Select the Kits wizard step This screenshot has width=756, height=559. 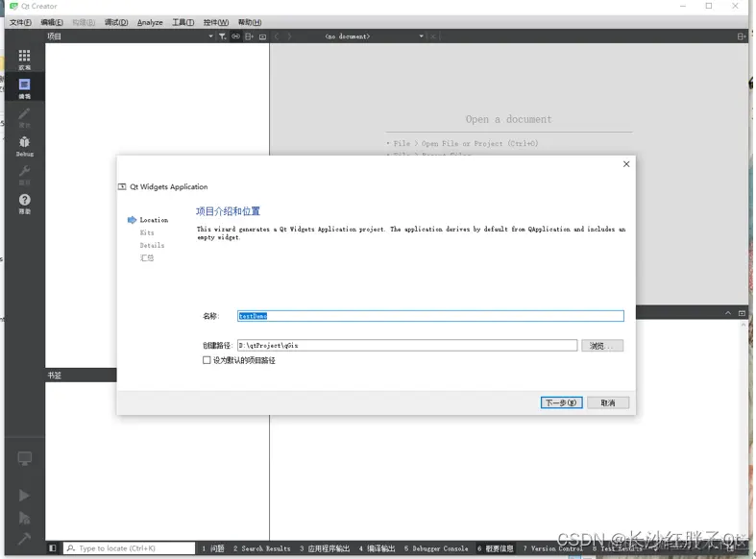[x=147, y=232]
